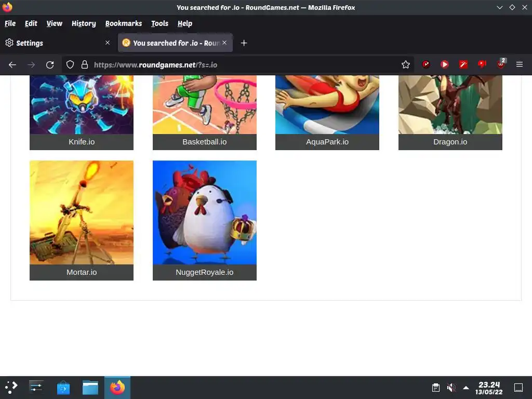Open the tracking protection shield icon
The image size is (532, 399).
click(x=70, y=64)
